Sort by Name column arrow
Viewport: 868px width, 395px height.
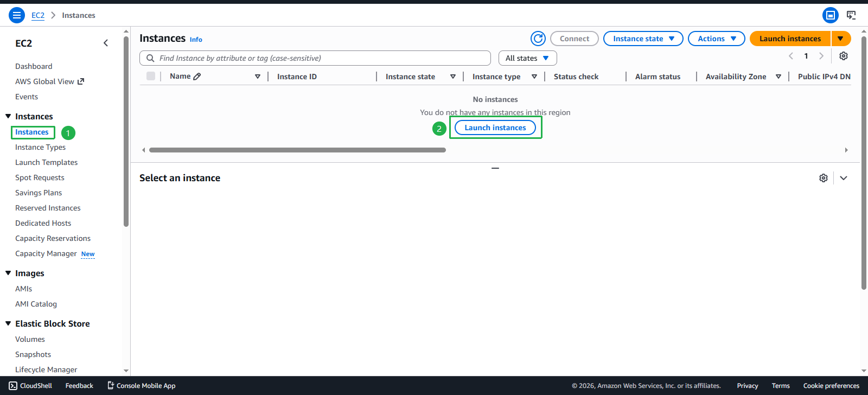[258, 77]
